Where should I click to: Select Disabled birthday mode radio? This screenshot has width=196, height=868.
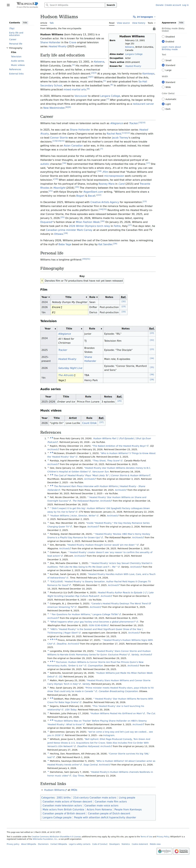pyautogui.click(x=163, y=37)
